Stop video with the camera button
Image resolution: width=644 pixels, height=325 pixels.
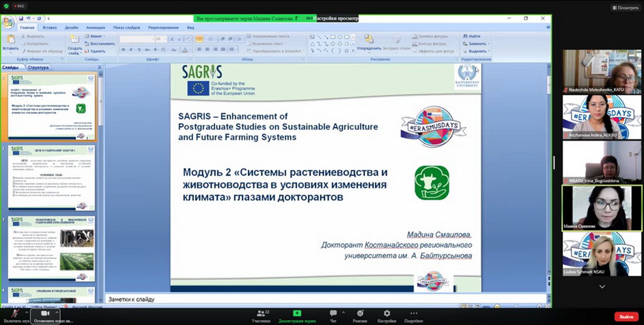46,316
